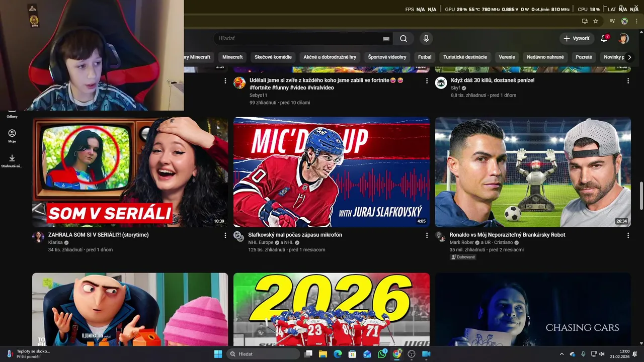This screenshot has width=644, height=362.
Task: Open Outlook mail from the taskbar
Action: coord(367,354)
